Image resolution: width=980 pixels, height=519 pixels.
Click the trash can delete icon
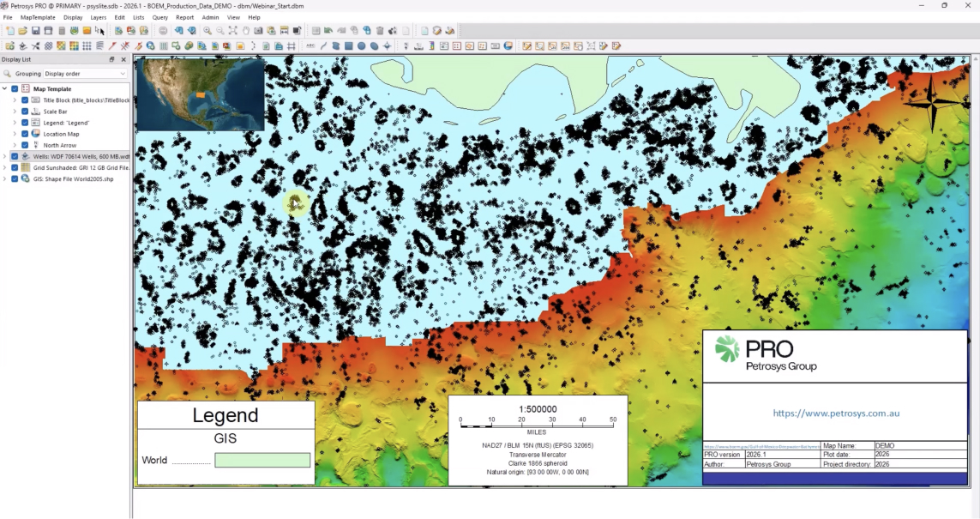click(380, 31)
